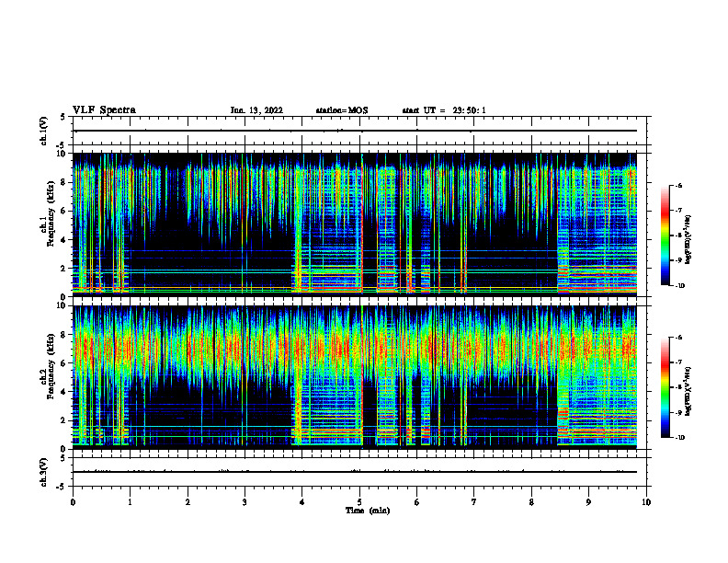728x563 pixels.
Task: Click "-9" tick on ch.2 colorbar
Action: pyautogui.click(x=678, y=412)
